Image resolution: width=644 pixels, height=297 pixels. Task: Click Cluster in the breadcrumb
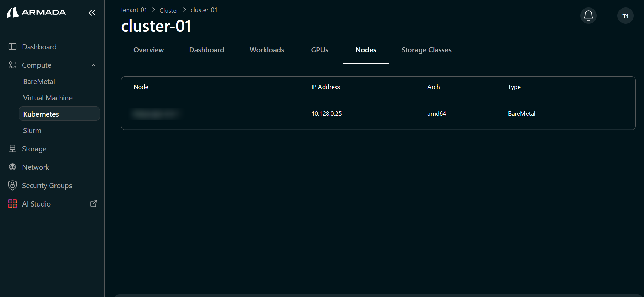(x=169, y=11)
